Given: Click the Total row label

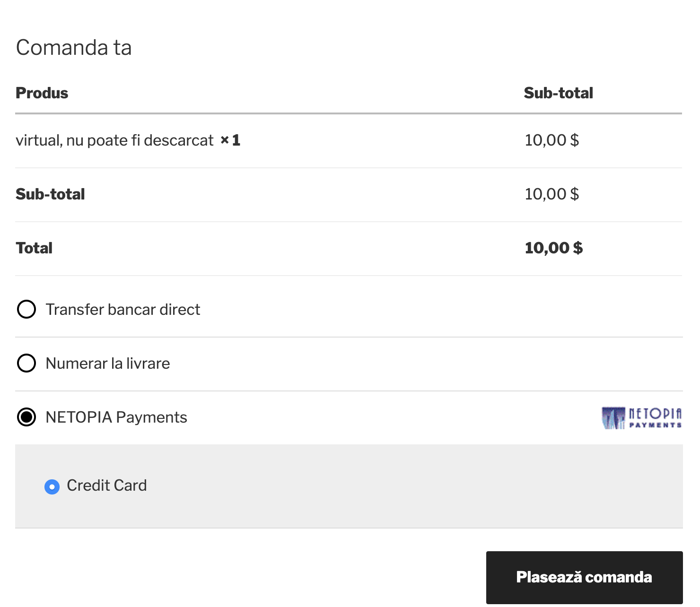Looking at the screenshot, I should click(34, 248).
